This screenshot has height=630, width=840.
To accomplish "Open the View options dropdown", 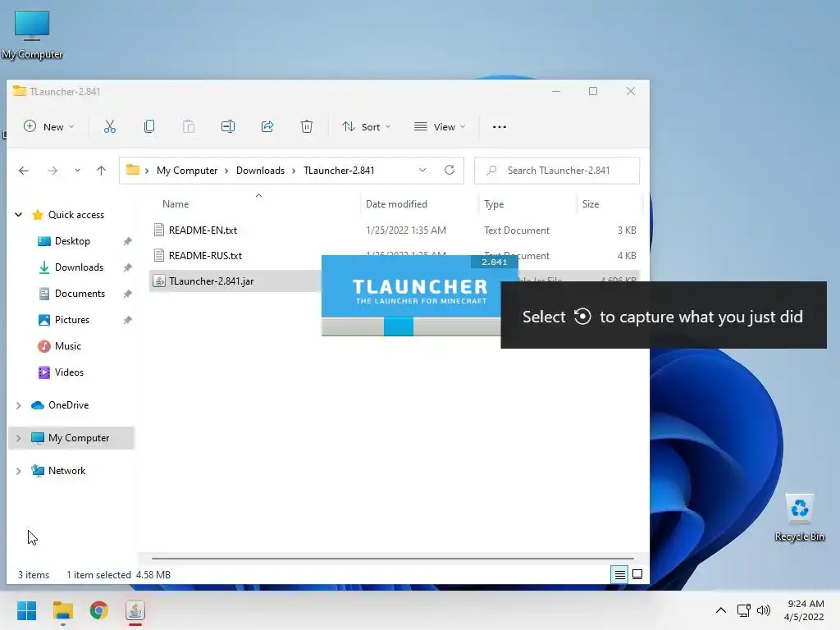I will click(440, 126).
